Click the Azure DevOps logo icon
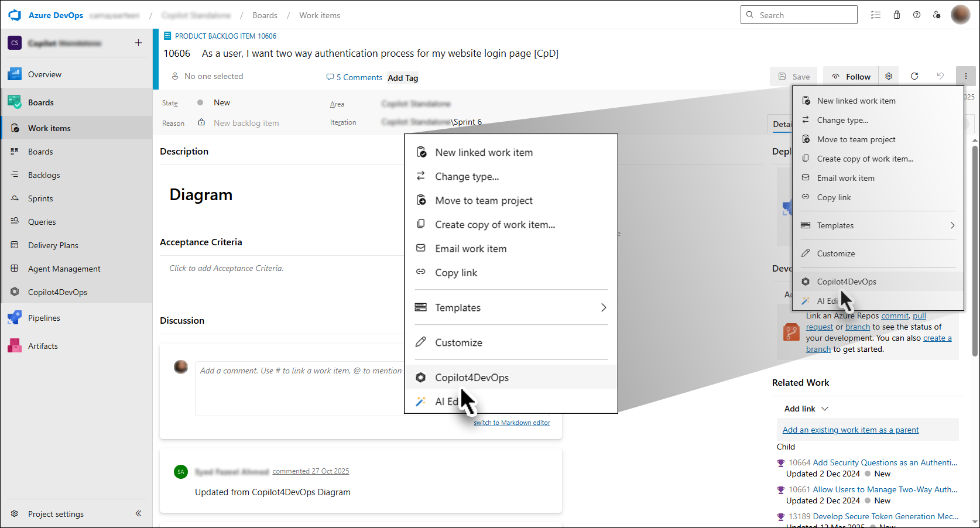 (15, 15)
